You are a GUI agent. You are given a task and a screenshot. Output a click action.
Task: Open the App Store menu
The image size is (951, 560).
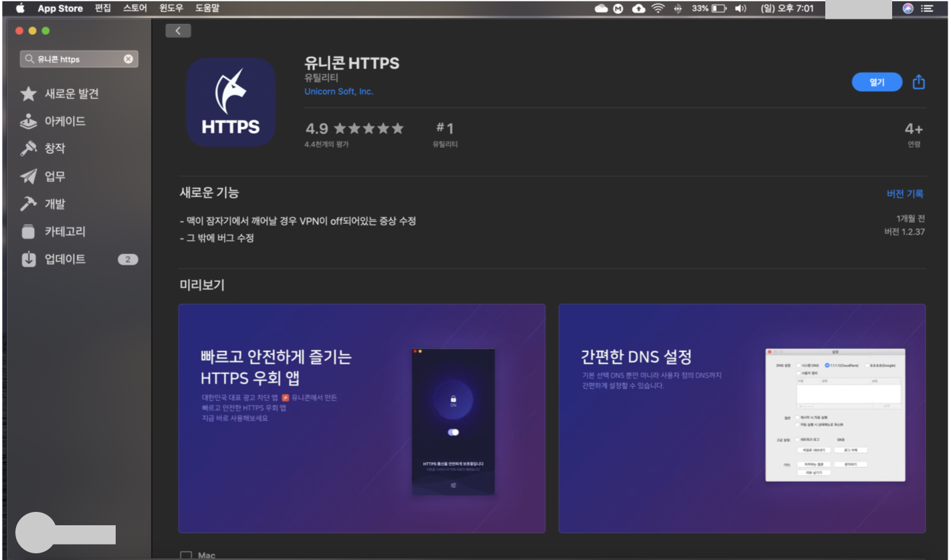click(x=61, y=8)
